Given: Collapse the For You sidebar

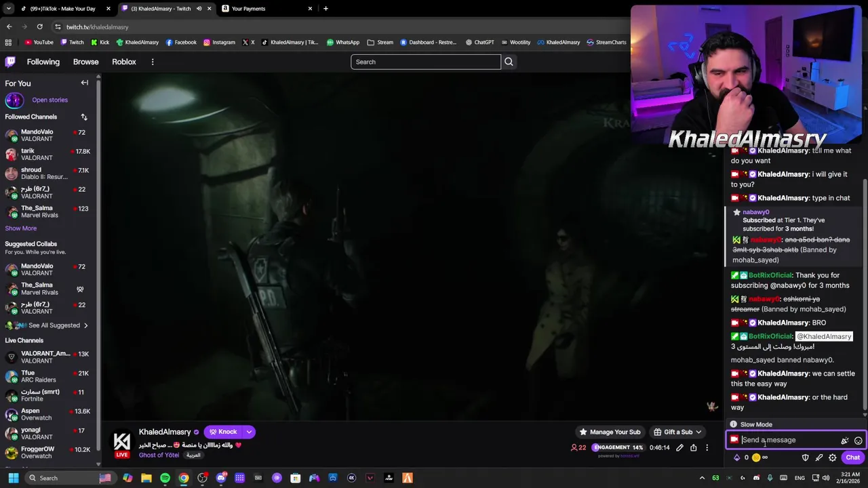Looking at the screenshot, I should click(x=85, y=83).
